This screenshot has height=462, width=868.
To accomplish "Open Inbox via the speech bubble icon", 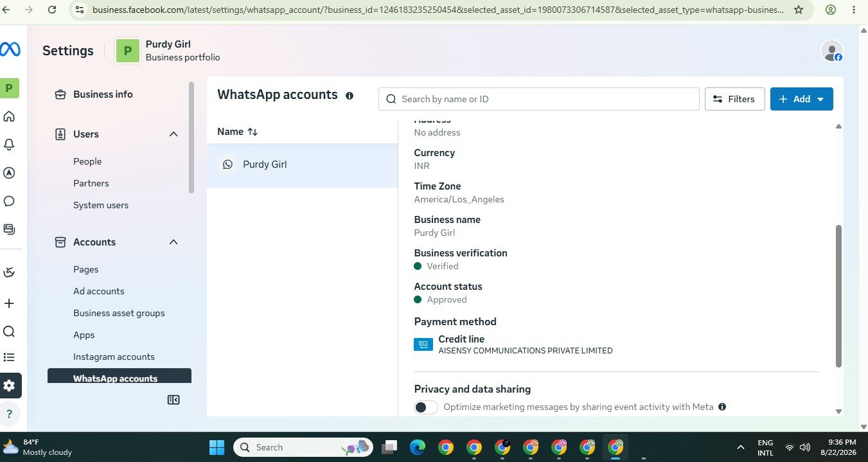I will point(9,201).
